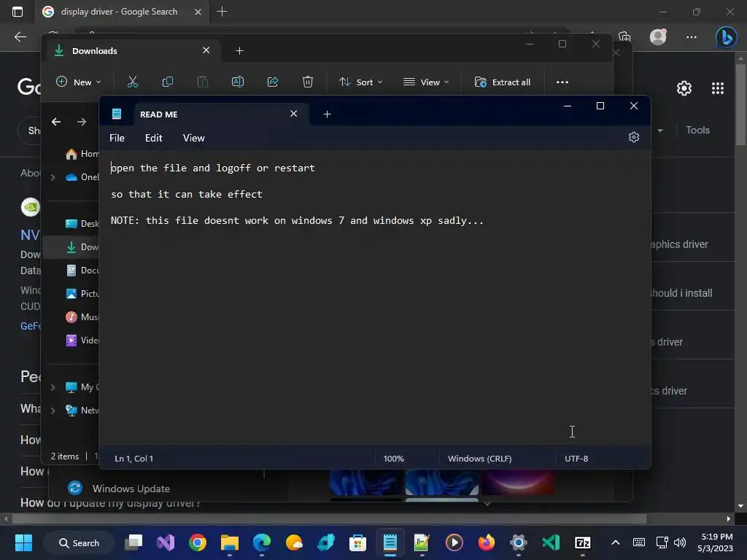This screenshot has width=747, height=560.
Task: Open the Windows Start menu
Action: 23,542
